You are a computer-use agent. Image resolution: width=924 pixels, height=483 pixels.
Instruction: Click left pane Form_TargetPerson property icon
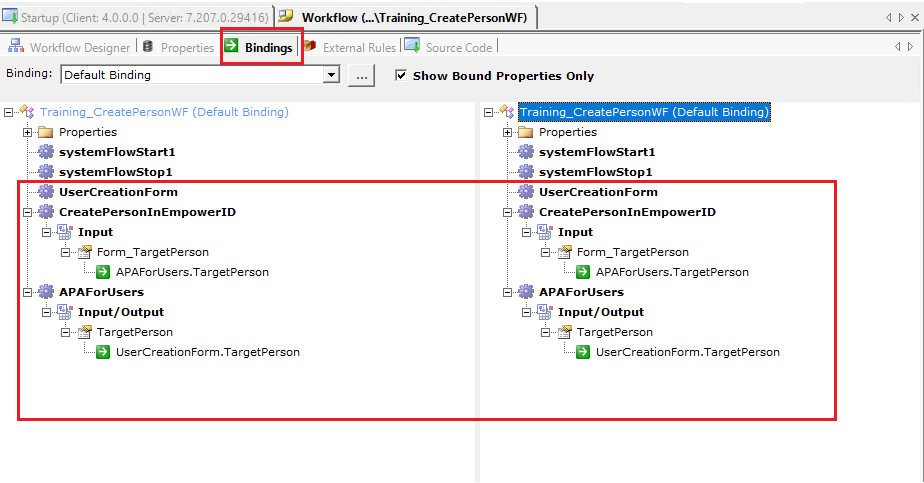pos(84,252)
